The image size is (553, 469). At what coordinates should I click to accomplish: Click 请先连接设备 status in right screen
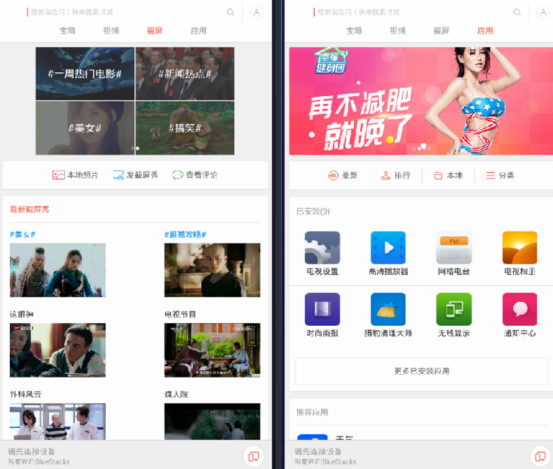318,451
